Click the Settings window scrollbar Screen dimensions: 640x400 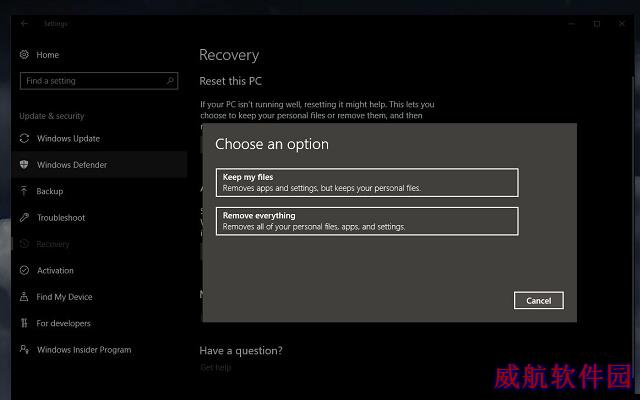coord(634,229)
